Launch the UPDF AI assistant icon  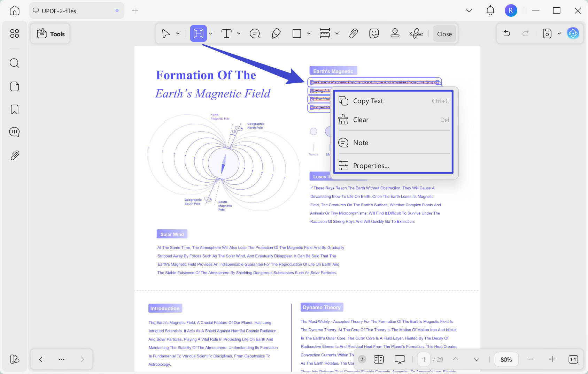coord(573,33)
